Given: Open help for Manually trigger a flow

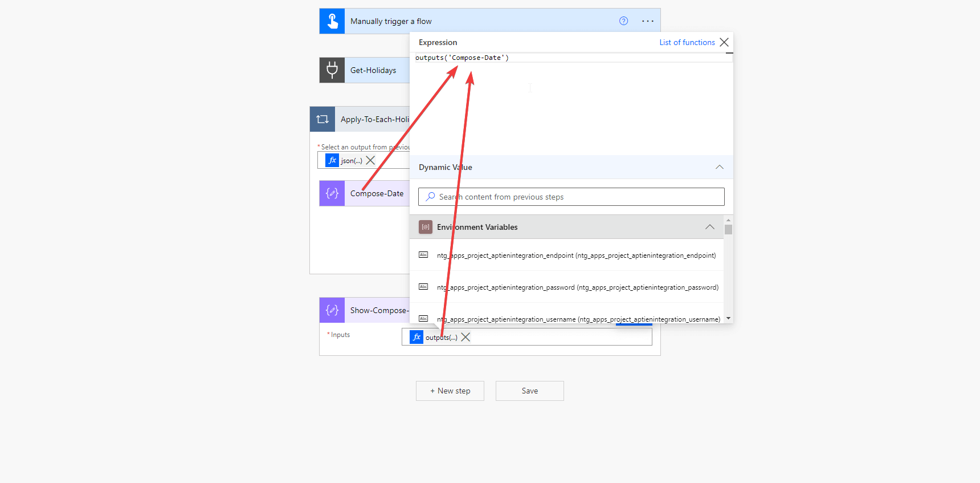Looking at the screenshot, I should pyautogui.click(x=623, y=21).
